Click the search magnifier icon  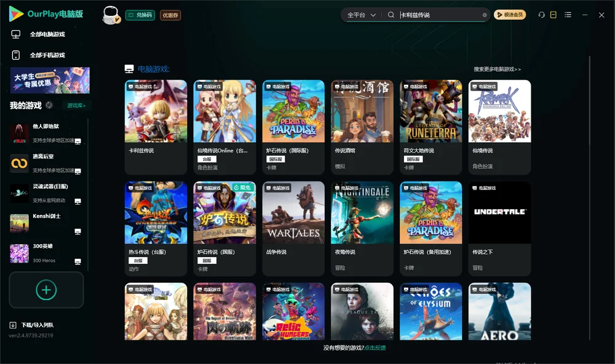(391, 15)
